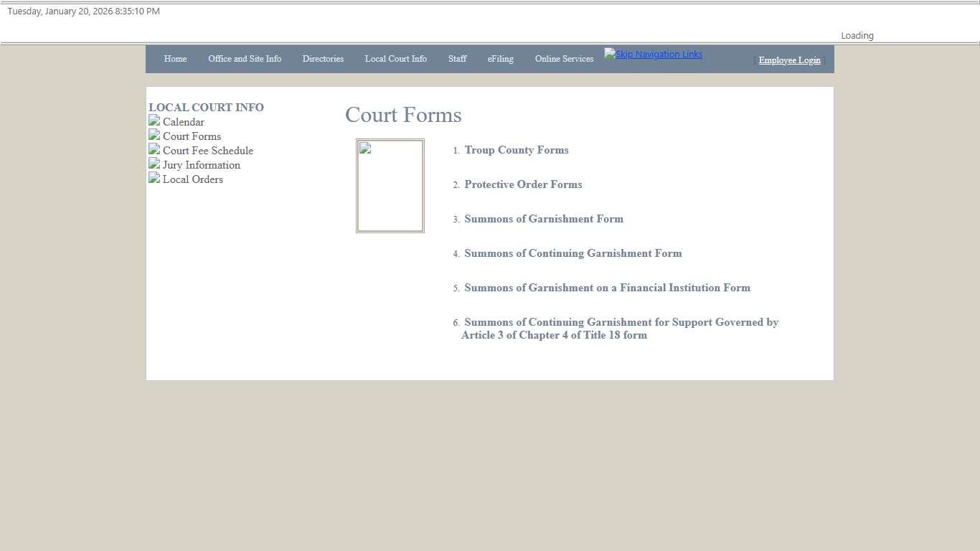Click the icon next to Court Forms sidebar link
This screenshot has width=980, height=551.
154,135
